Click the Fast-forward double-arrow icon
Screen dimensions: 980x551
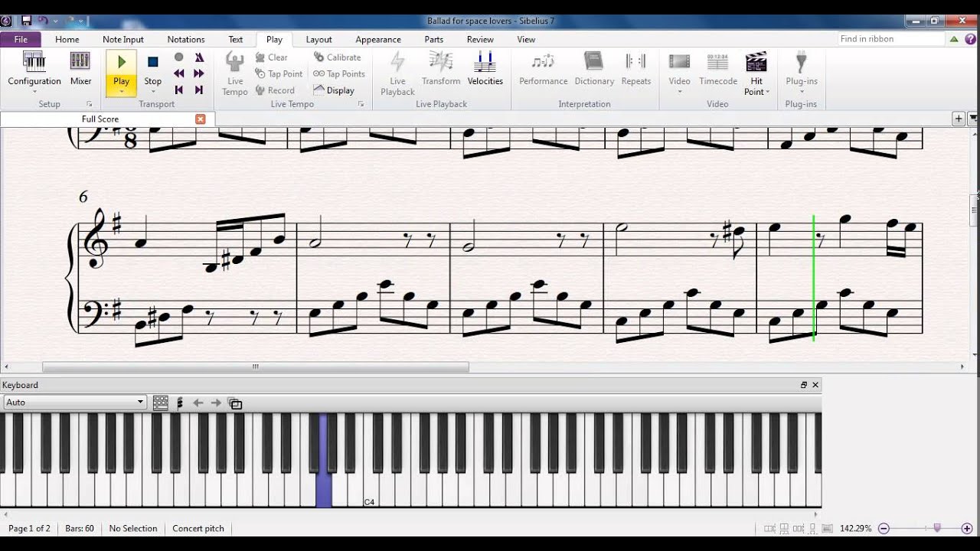[199, 73]
